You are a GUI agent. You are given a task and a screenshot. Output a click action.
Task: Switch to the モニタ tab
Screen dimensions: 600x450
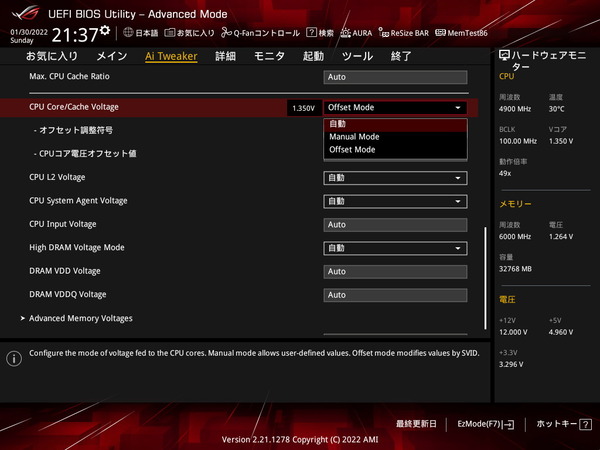[x=269, y=56]
